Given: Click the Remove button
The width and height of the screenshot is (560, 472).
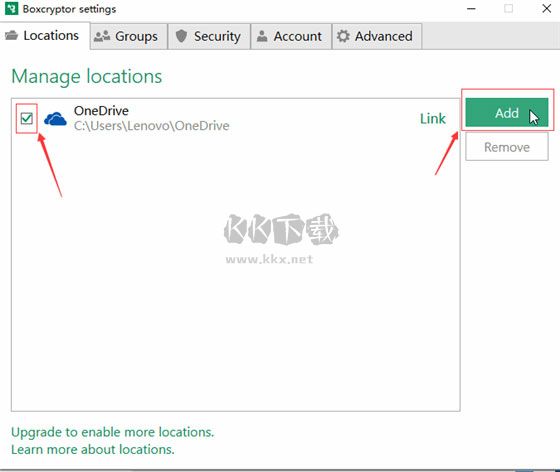Looking at the screenshot, I should (x=507, y=147).
